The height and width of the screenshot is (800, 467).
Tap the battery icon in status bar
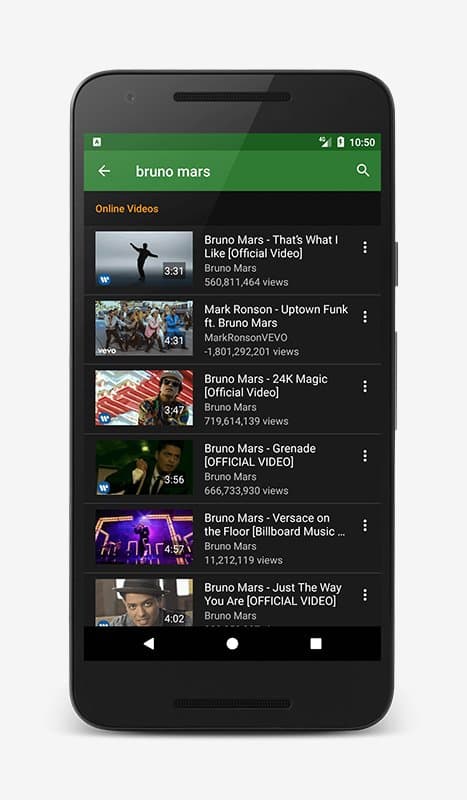(x=340, y=142)
